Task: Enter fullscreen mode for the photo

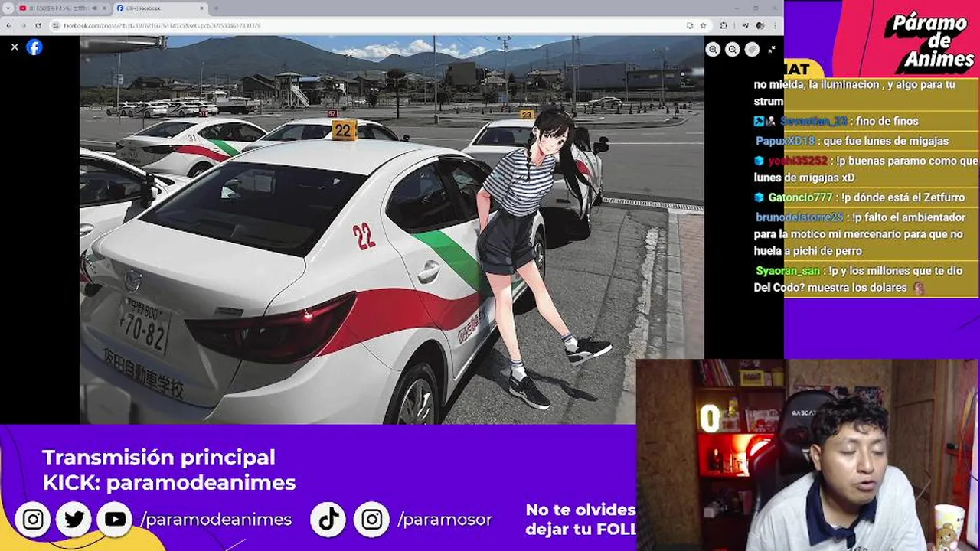Action: coord(772,49)
